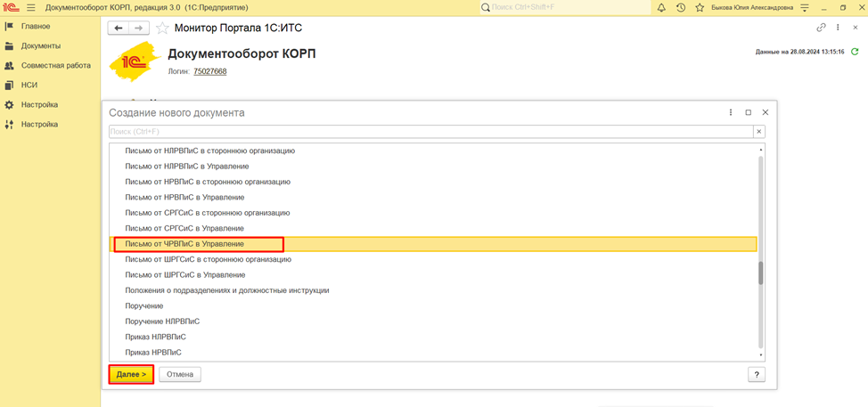
Task: Select Положения о подразделениях и должностные инструкции
Action: [x=433, y=290]
